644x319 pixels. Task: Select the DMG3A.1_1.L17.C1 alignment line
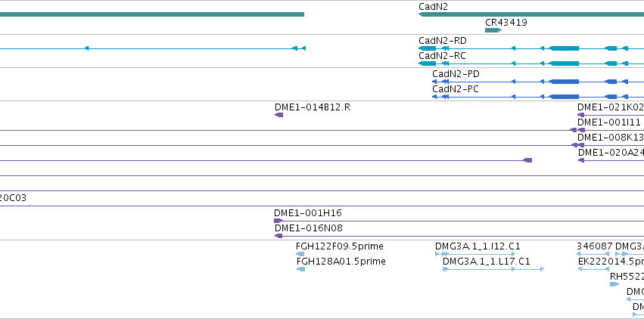coord(493,269)
